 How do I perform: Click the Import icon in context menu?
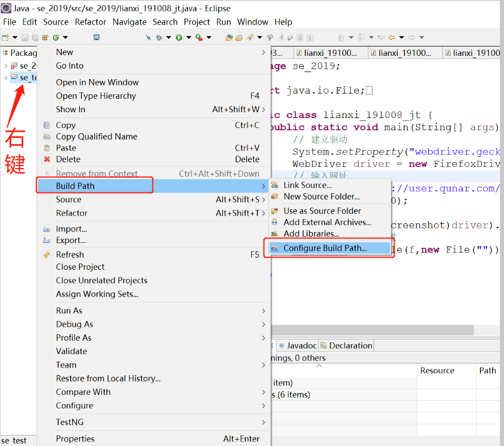click(x=47, y=229)
